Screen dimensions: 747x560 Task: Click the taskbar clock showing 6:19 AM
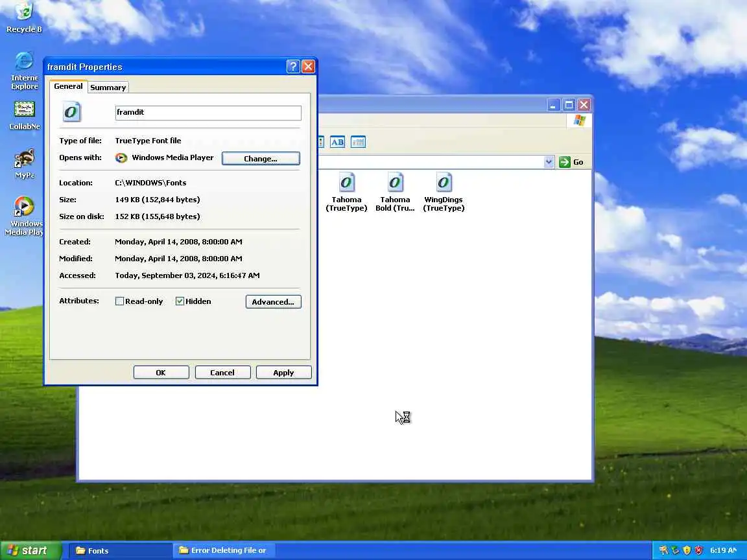click(x=723, y=550)
